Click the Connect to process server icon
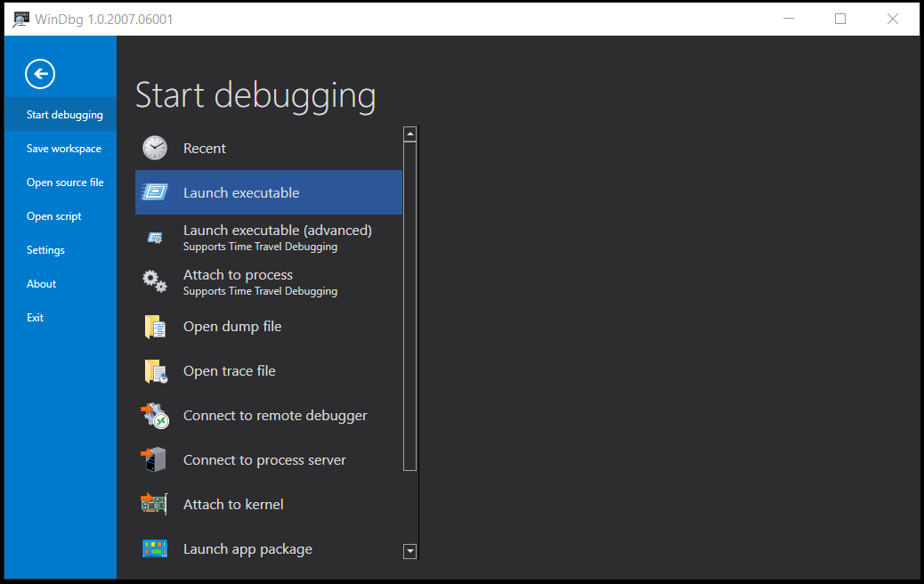Viewport: 924px width, 584px height. [x=153, y=459]
